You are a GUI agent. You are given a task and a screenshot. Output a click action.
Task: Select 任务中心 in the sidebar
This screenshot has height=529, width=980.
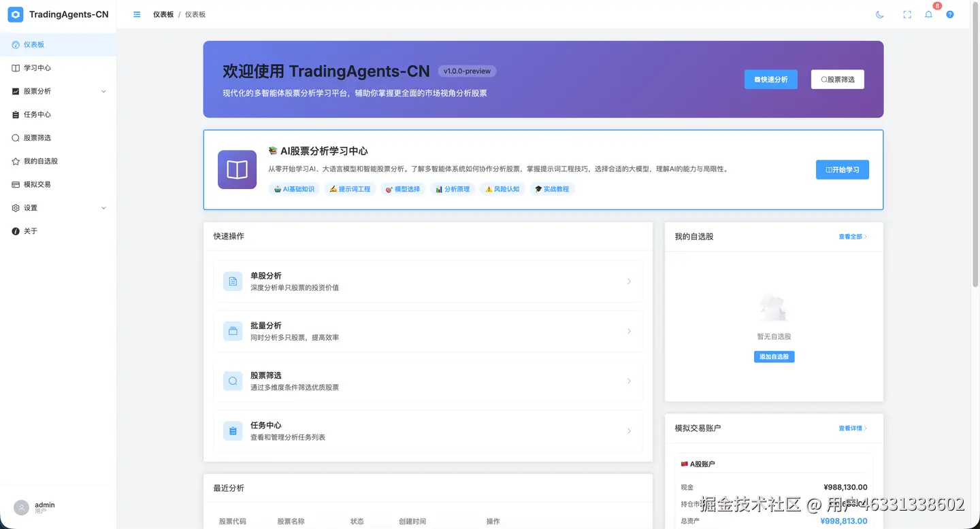[58, 115]
